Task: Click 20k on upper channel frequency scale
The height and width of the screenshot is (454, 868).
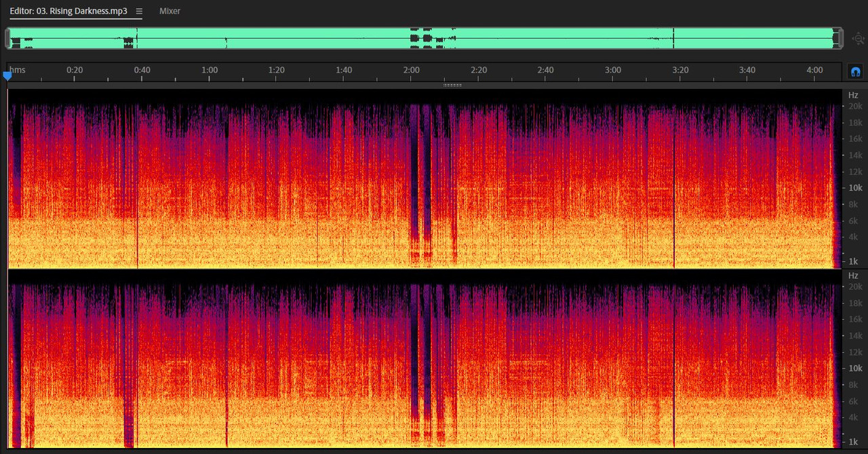Action: point(855,107)
